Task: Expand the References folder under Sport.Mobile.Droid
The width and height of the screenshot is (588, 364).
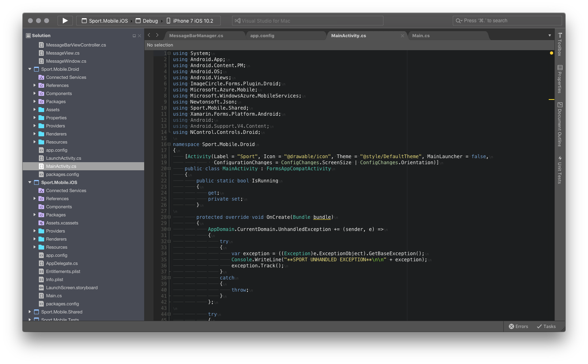Action: click(x=35, y=85)
